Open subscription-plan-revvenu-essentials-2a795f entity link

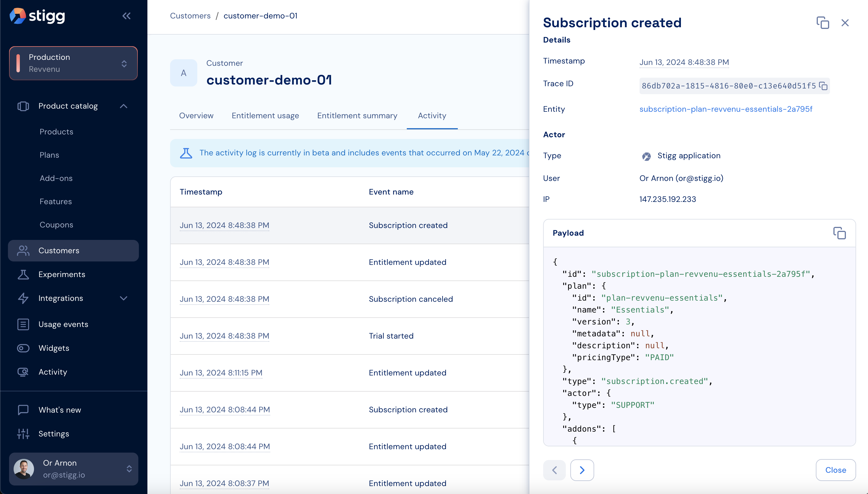[726, 109]
